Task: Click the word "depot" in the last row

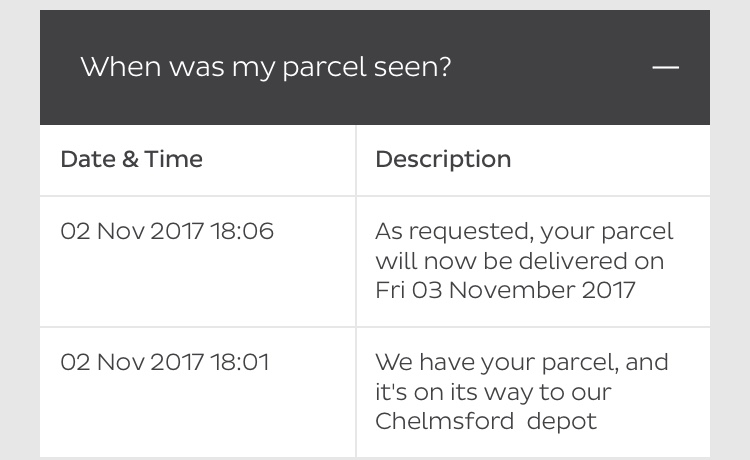Action: (x=562, y=423)
